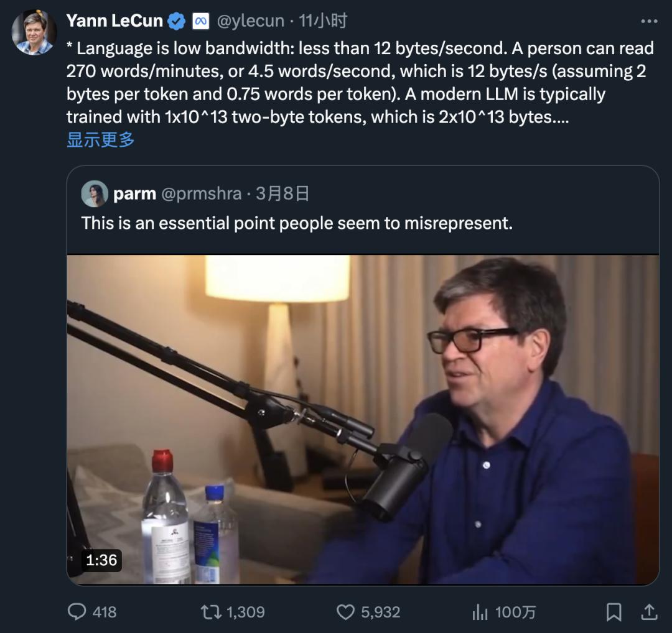Viewport: 672px width, 633px height.
Task: Open quoted tweet's 3月8日 date
Action: (282, 194)
